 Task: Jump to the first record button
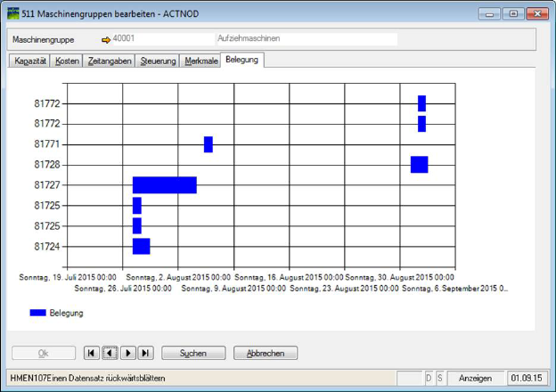pyautogui.click(x=92, y=354)
